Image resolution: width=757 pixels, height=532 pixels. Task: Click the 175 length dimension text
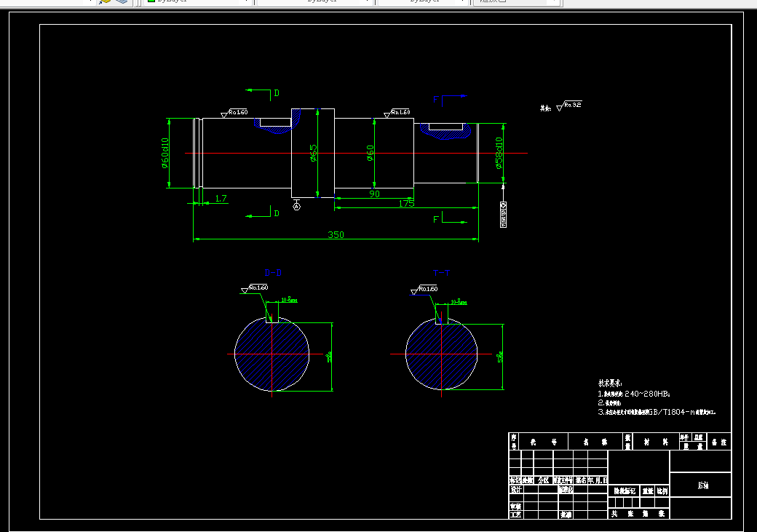406,203
